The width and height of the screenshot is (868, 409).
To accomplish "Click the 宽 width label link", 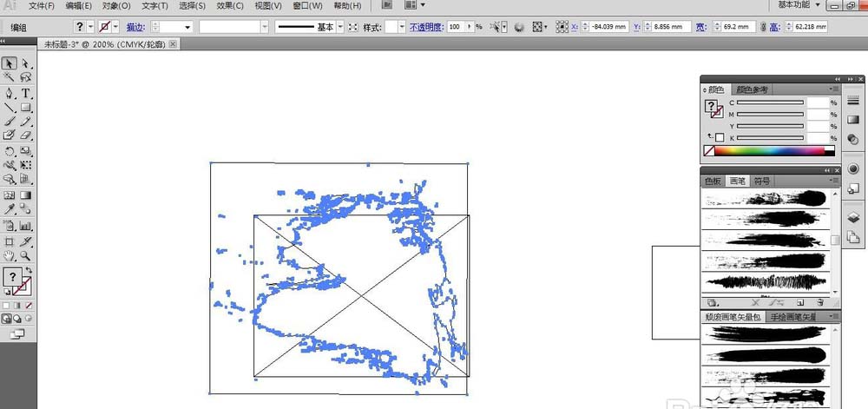I will [700, 27].
